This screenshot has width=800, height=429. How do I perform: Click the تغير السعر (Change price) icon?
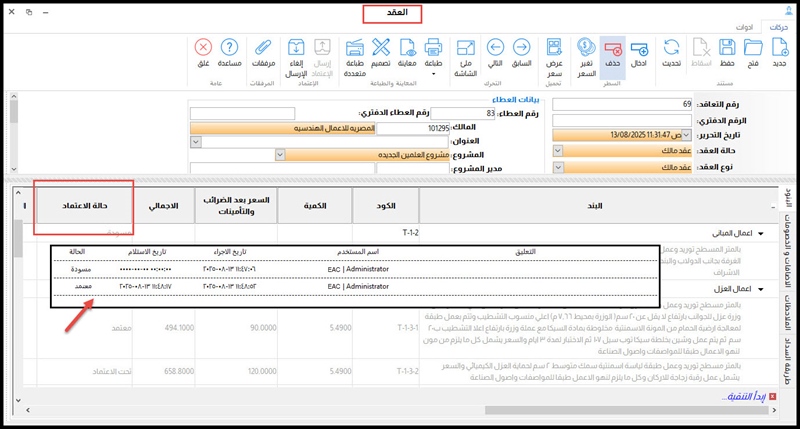(x=586, y=47)
